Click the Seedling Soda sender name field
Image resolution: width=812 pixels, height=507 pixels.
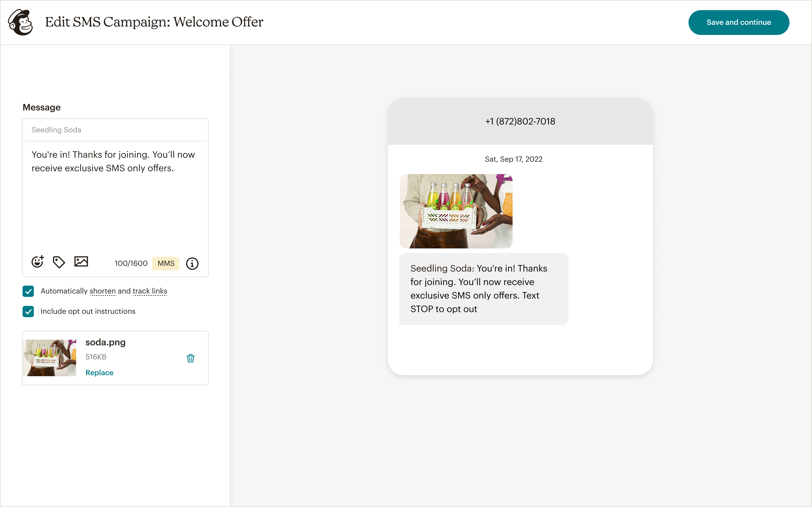coord(115,130)
